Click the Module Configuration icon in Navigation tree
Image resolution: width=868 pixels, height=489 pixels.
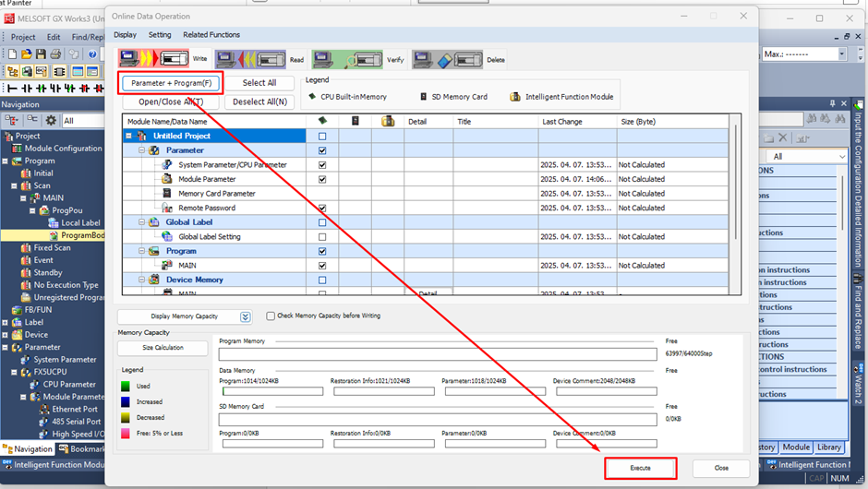[x=18, y=149]
